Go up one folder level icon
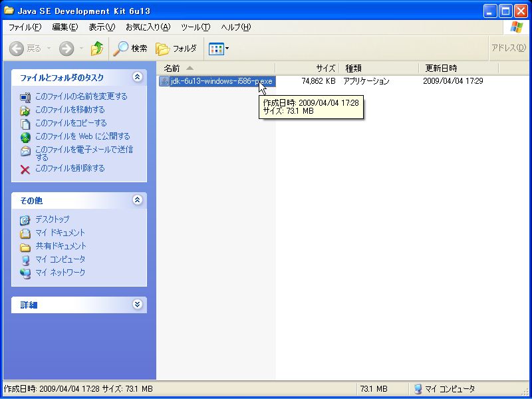The width and height of the screenshot is (532, 399). point(97,49)
